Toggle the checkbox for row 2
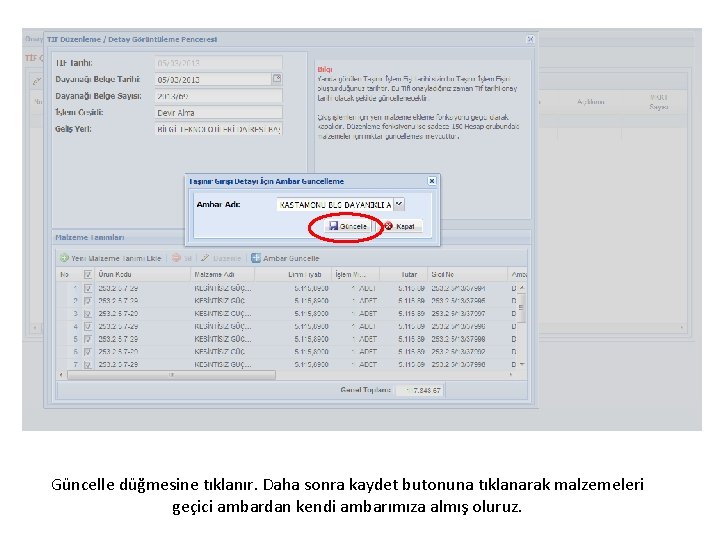 88,301
